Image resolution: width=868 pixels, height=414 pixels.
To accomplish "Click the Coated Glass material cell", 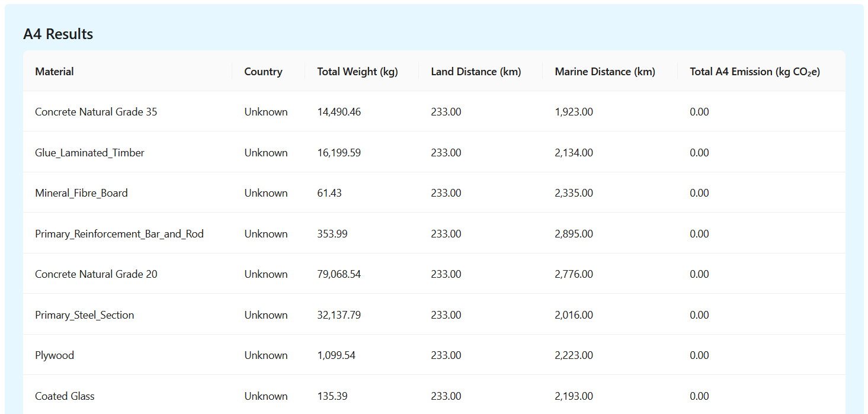I will (x=65, y=396).
